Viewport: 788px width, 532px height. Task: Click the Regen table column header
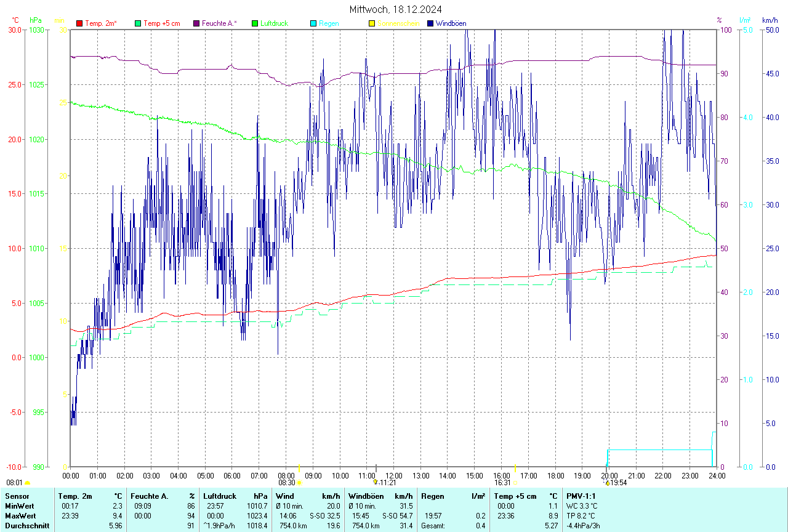[433, 496]
